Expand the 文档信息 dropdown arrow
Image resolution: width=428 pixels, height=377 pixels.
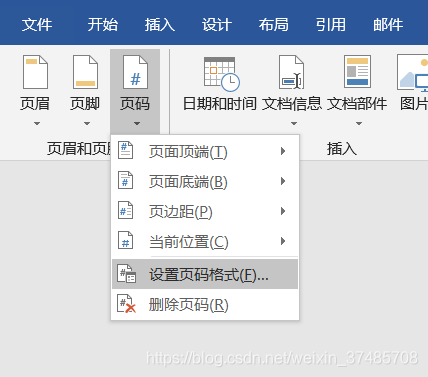pos(294,124)
